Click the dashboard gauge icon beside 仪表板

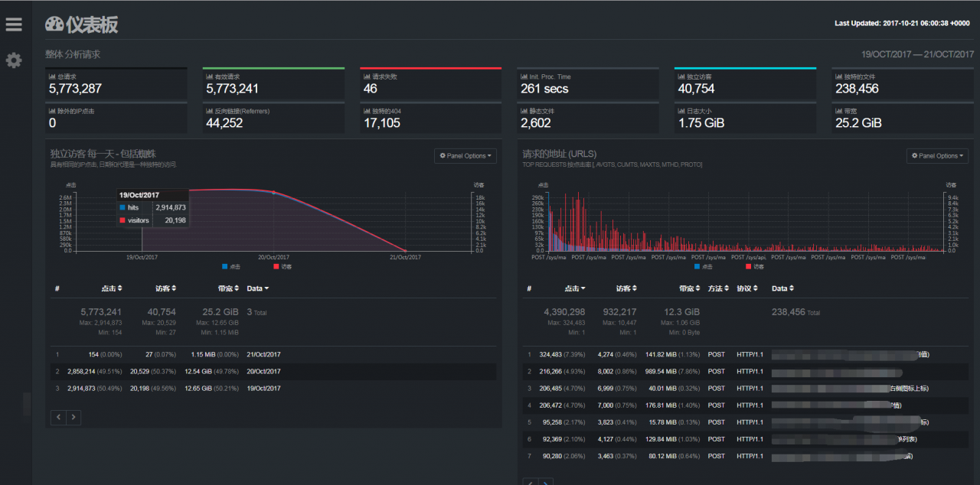[54, 24]
